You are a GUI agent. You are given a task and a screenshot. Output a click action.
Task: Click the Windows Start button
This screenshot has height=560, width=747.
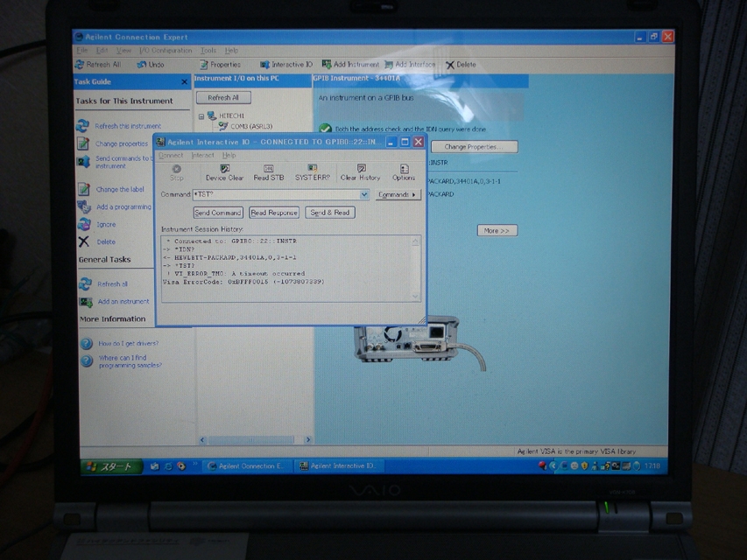coord(111,466)
